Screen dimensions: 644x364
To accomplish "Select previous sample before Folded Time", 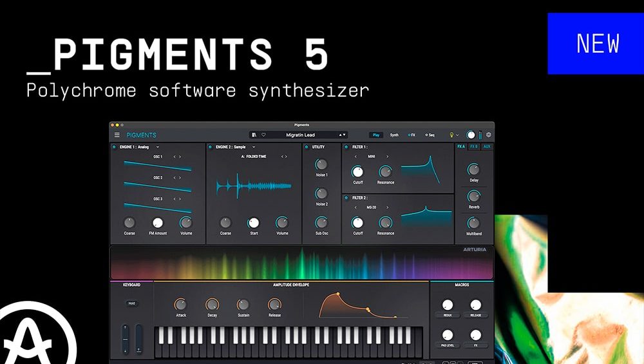I will point(282,157).
